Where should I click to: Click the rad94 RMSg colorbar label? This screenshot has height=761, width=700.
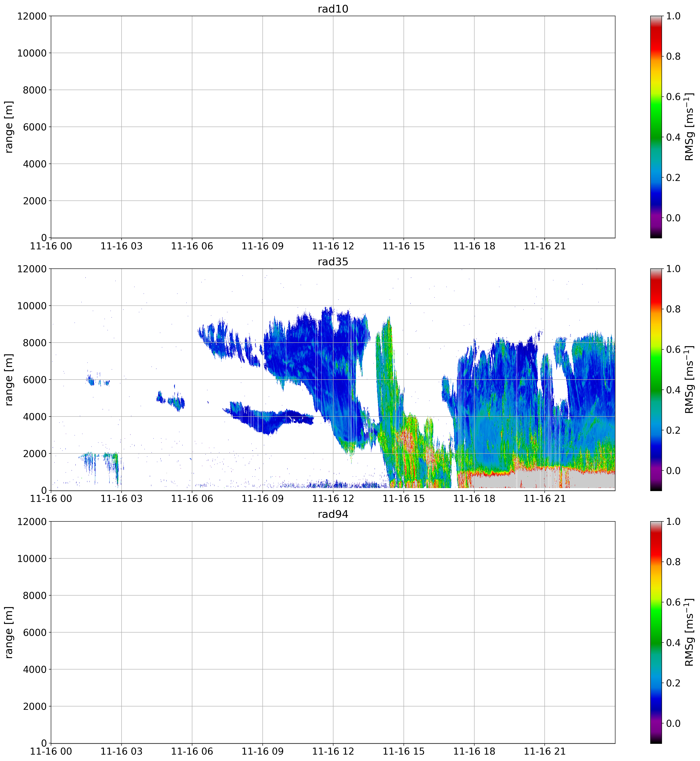coord(689,632)
